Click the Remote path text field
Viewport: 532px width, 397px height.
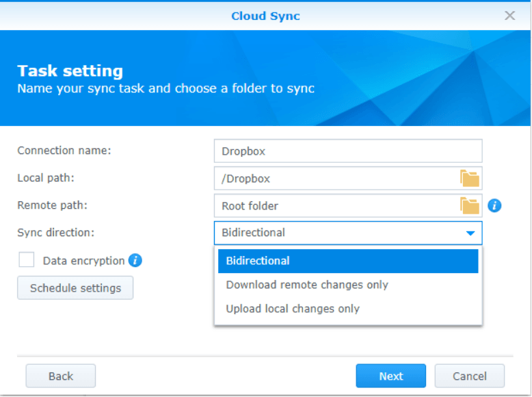(335, 206)
